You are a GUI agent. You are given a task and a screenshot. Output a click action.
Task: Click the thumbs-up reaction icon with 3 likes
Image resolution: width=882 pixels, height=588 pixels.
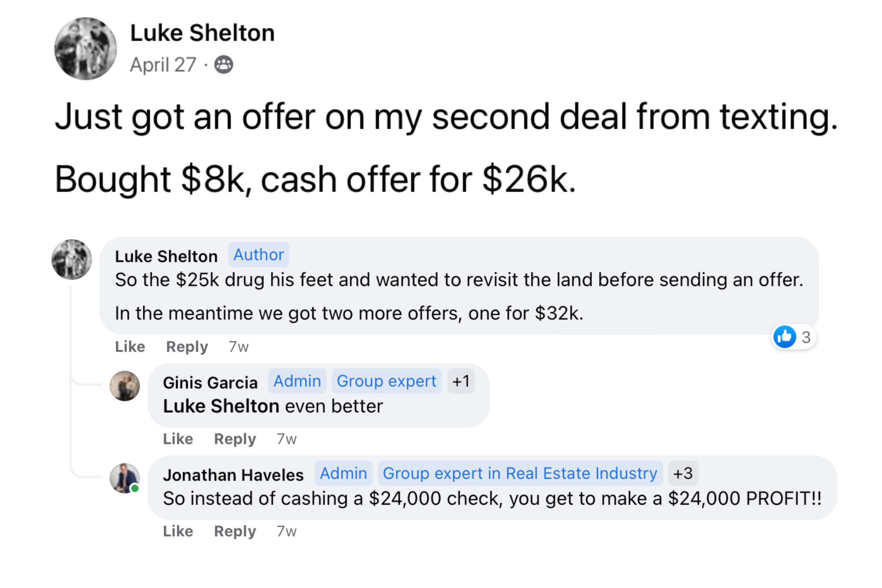[784, 337]
